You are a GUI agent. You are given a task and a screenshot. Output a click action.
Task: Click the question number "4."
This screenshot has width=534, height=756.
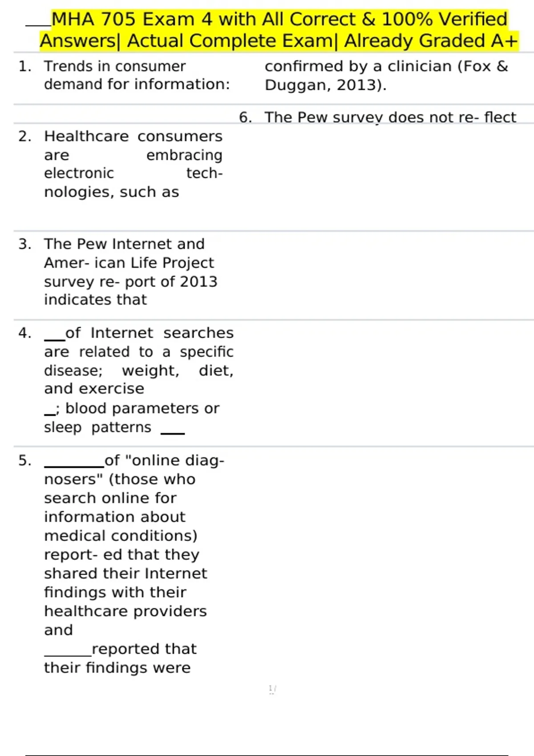(x=24, y=333)
